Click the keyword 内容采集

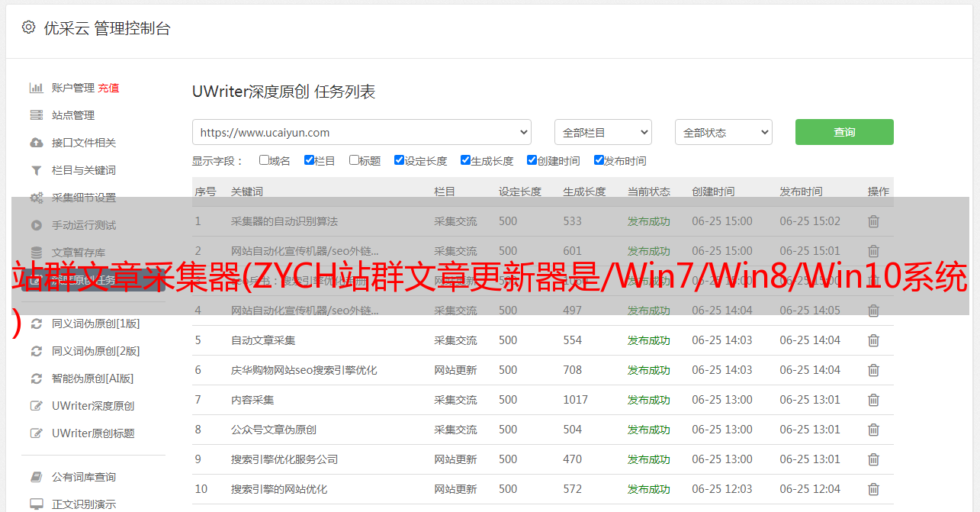click(x=252, y=400)
